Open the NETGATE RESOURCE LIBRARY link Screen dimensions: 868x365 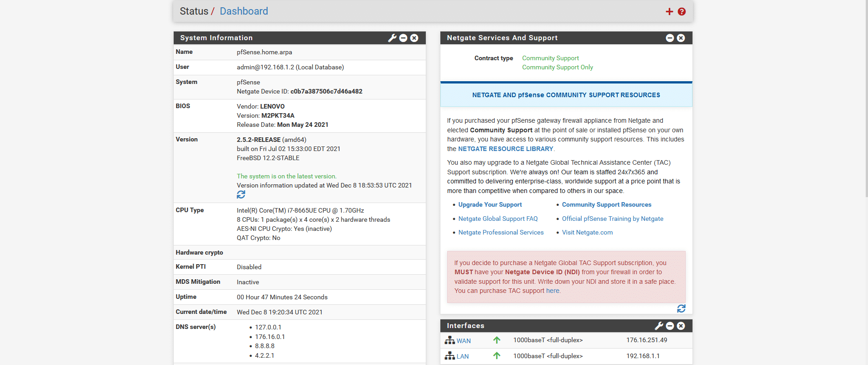click(506, 149)
